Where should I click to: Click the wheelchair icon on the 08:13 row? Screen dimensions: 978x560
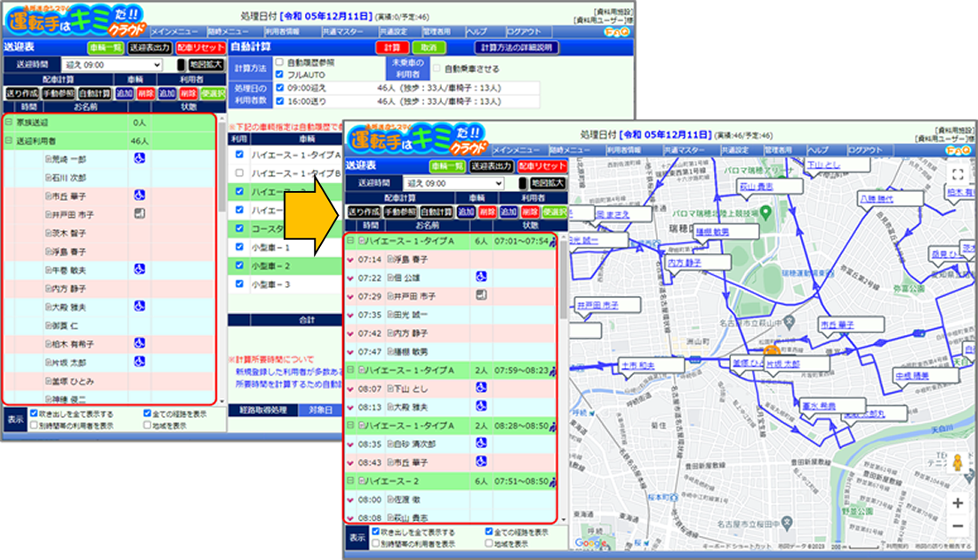(x=481, y=406)
